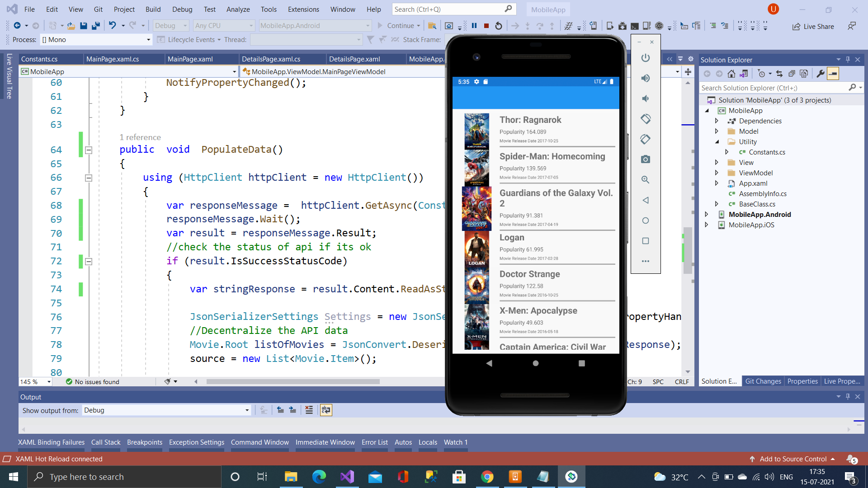Click the Continue debug button
The image size is (868, 488).
pos(399,26)
